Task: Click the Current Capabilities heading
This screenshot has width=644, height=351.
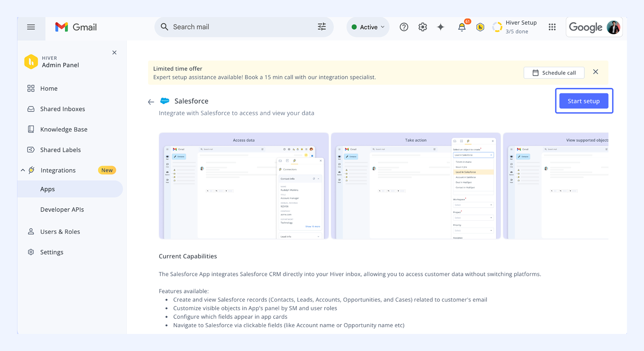Action: pyautogui.click(x=188, y=256)
